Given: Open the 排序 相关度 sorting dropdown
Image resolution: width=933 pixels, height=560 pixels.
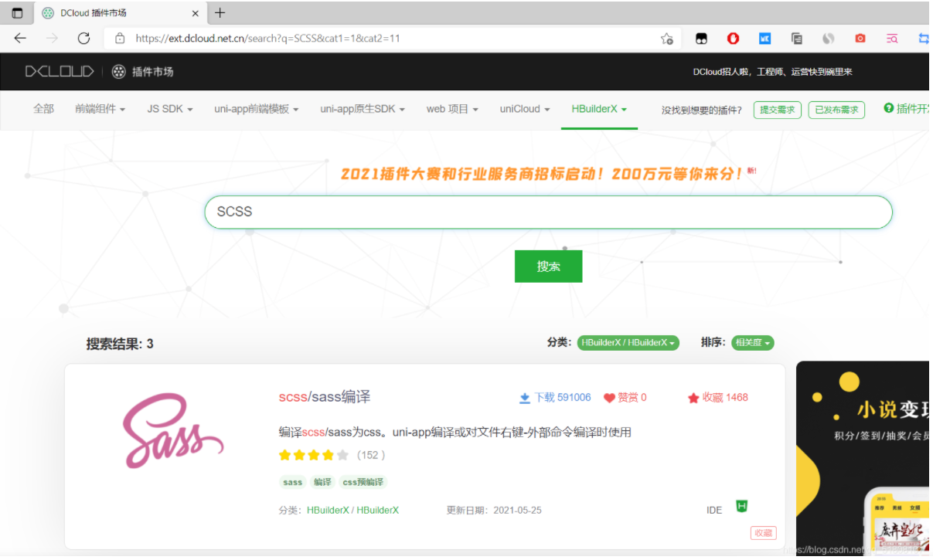Looking at the screenshot, I should click(752, 343).
